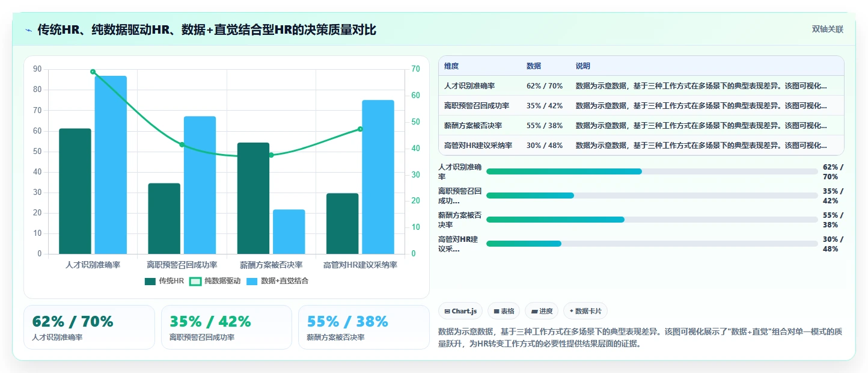Viewport: 868px width, 373px height.
Task: Click the 薪酬方案被否决率 progress bar
Action: [652, 220]
